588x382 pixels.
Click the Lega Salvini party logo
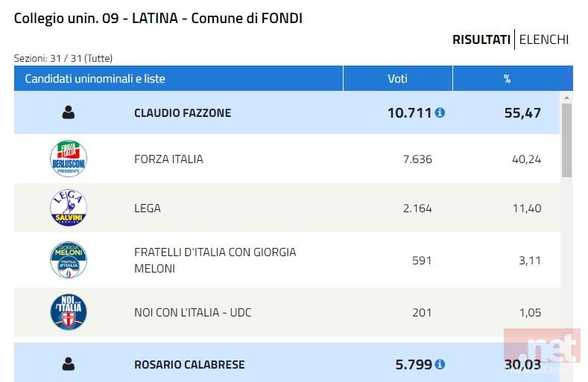coord(69,208)
